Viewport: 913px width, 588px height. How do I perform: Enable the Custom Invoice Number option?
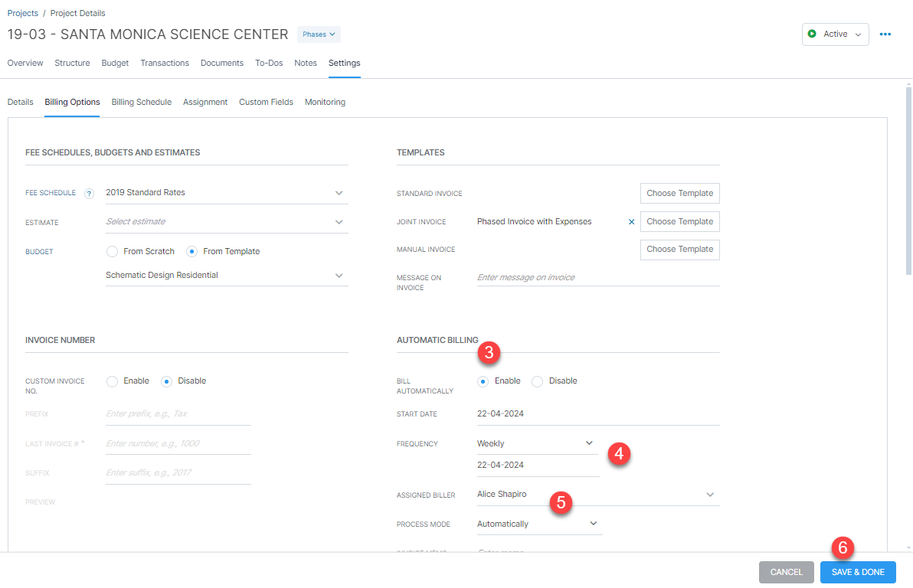pos(113,381)
